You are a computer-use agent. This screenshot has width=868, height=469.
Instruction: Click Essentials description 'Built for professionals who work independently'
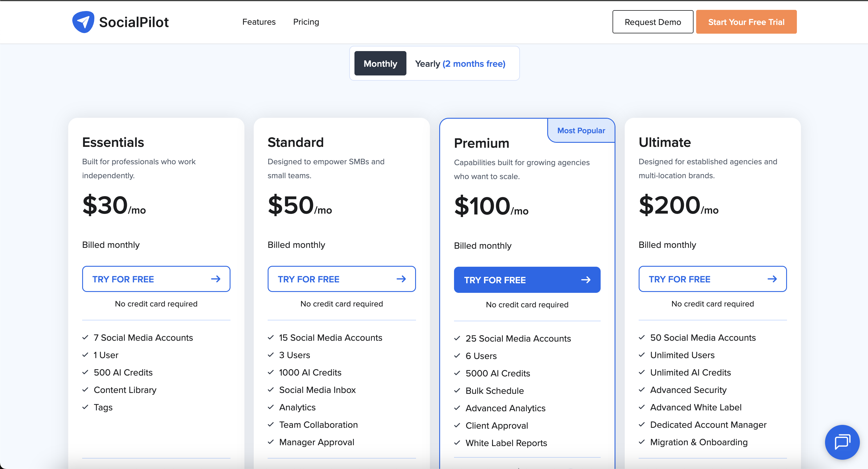[x=139, y=168]
